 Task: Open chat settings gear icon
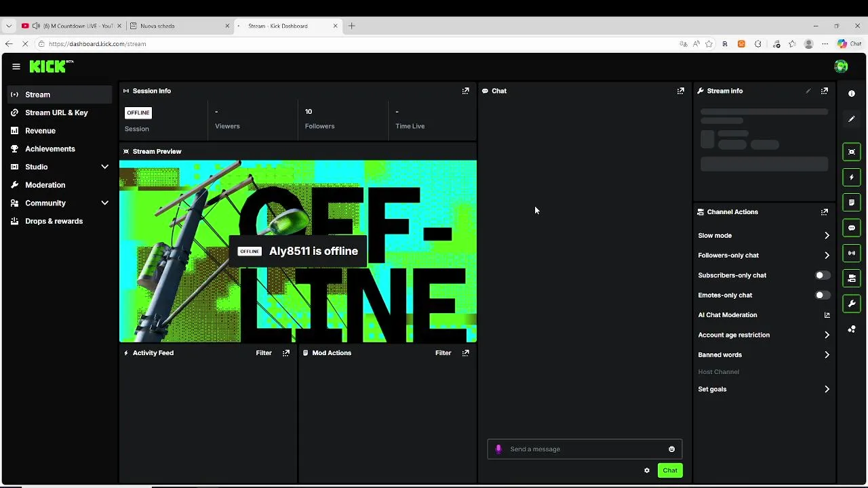click(647, 470)
